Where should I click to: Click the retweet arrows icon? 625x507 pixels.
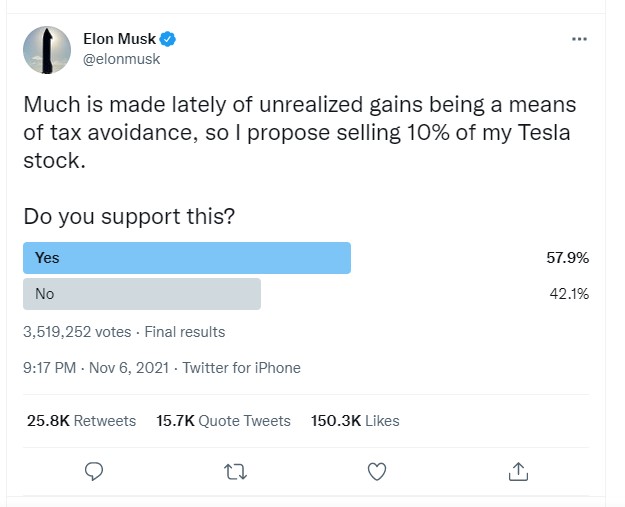click(x=236, y=470)
